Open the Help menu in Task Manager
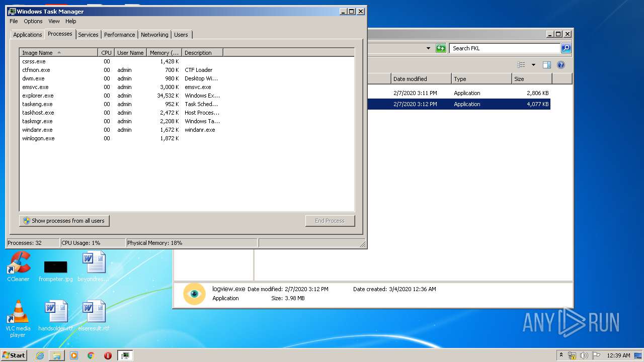This screenshot has width=644, height=362. tap(71, 21)
